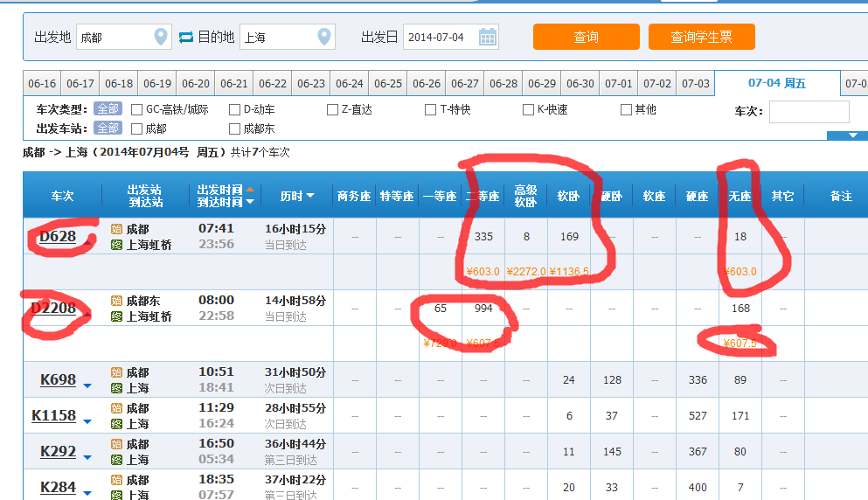Open train D2208 link
Screen dimensions: 868x500
53,308
